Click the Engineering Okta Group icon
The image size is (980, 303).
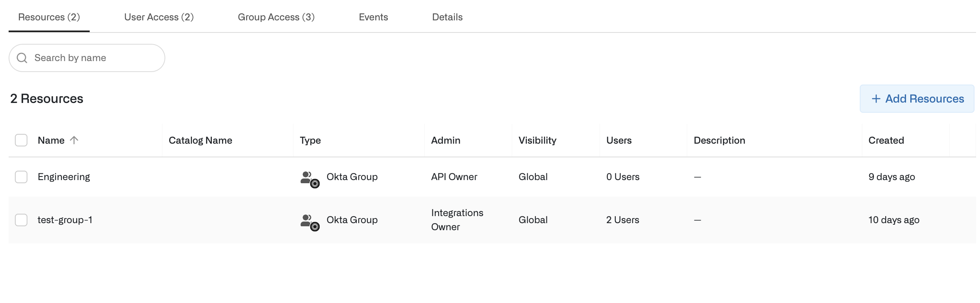310,179
